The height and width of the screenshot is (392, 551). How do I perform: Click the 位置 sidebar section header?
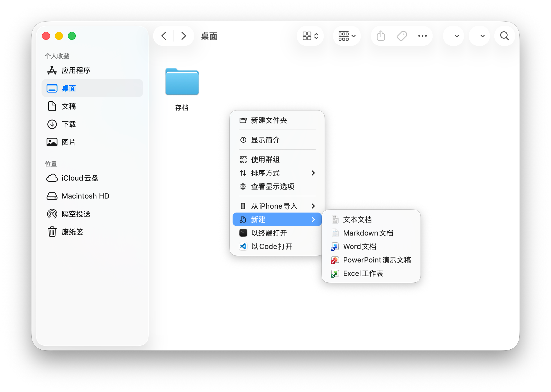[x=51, y=164]
